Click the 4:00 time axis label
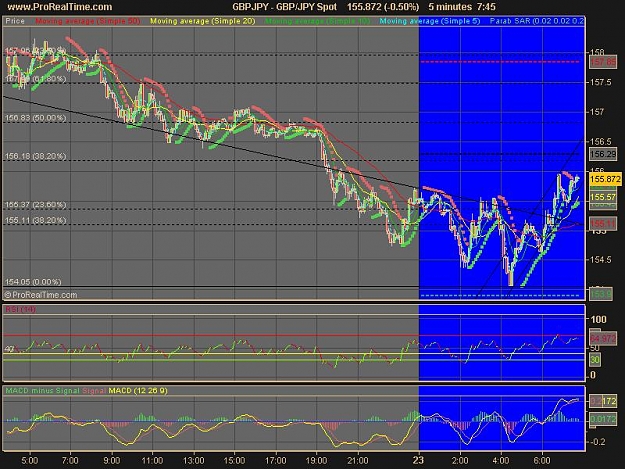 tap(501, 461)
